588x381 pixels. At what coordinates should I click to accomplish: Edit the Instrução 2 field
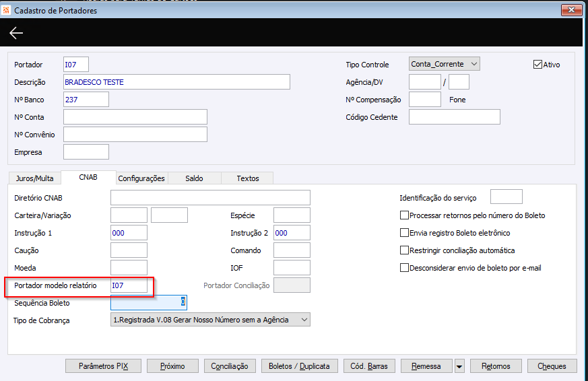tap(292, 233)
